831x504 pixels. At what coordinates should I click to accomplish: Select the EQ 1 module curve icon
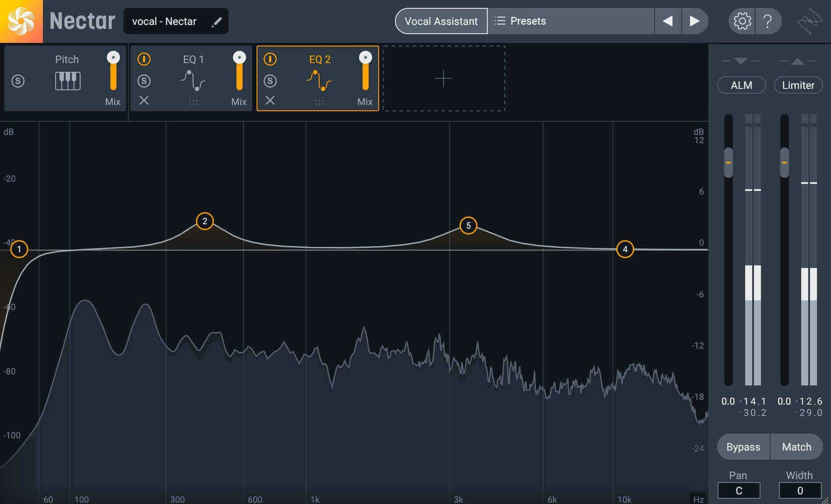(x=193, y=80)
